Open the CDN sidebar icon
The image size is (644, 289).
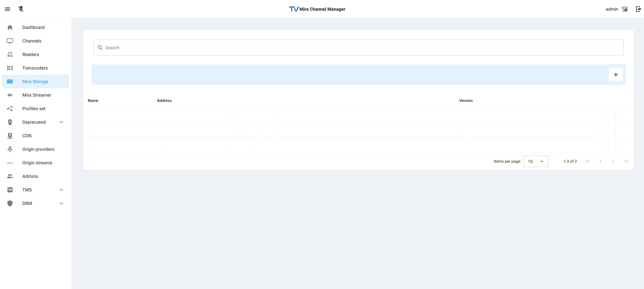click(10, 136)
